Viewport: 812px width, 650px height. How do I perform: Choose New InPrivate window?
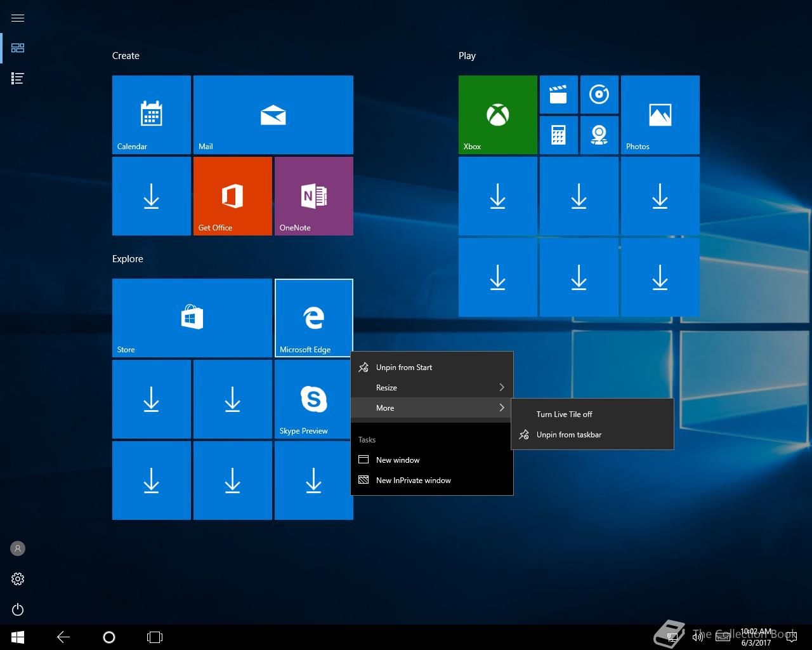pos(432,481)
